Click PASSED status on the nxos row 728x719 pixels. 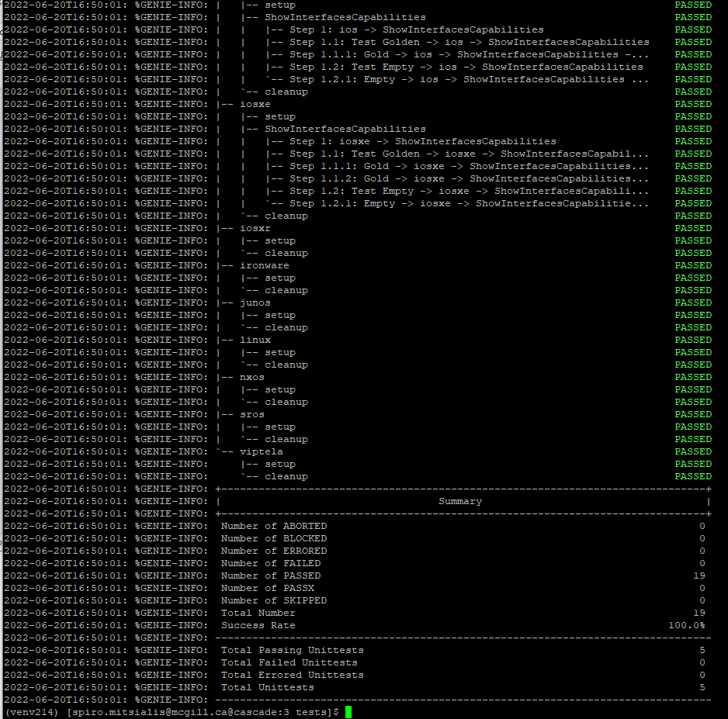tap(693, 377)
